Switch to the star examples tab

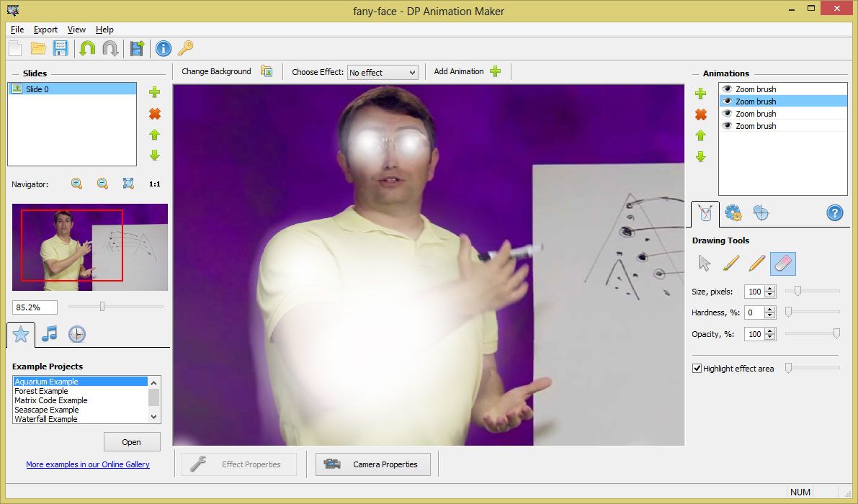(21, 333)
